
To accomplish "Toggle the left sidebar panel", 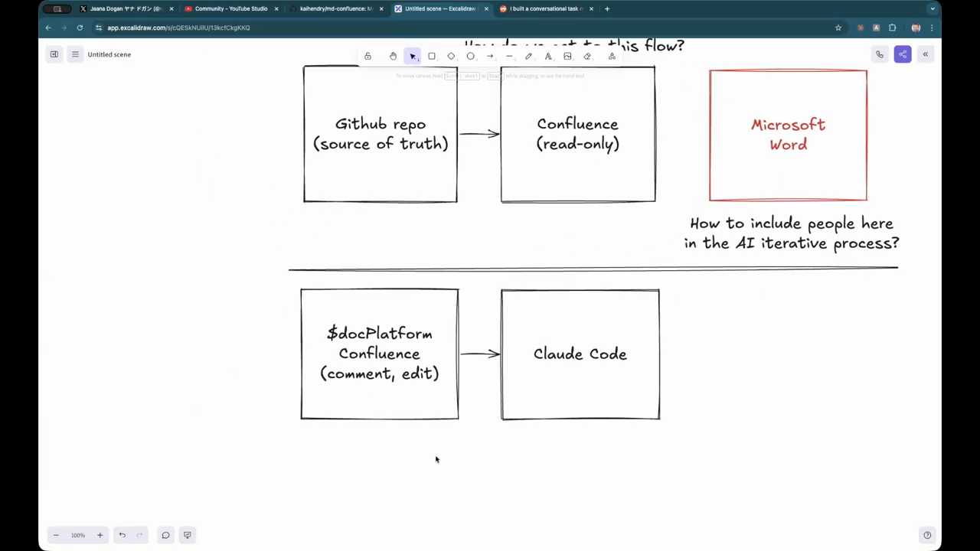I will 54,54.
